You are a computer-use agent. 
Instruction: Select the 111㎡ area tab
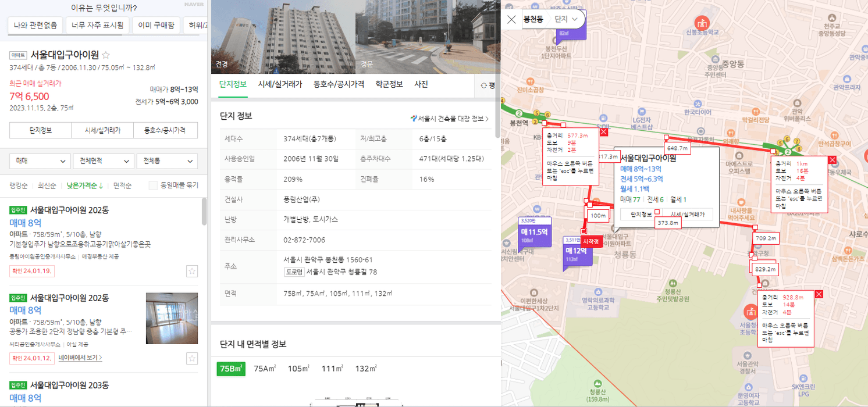coord(332,368)
